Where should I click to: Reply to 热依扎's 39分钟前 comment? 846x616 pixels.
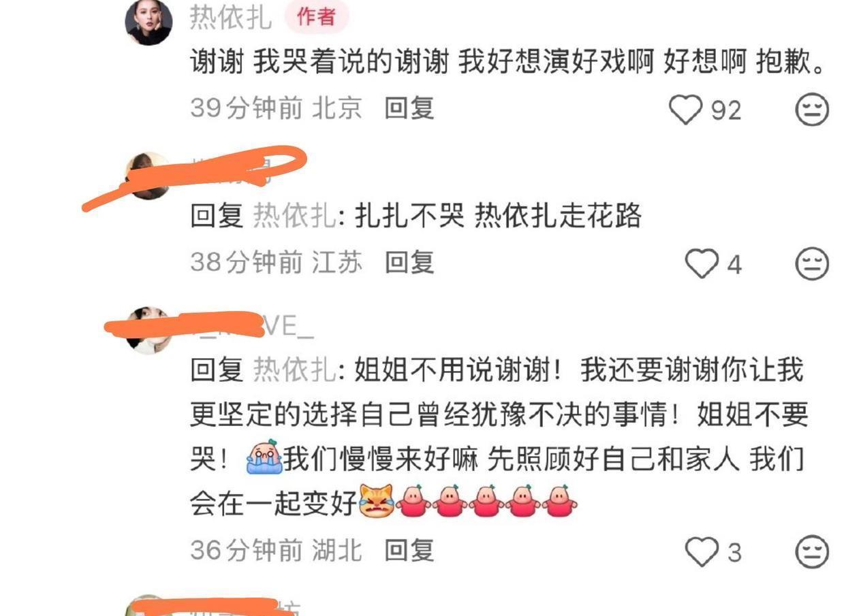coord(409,108)
